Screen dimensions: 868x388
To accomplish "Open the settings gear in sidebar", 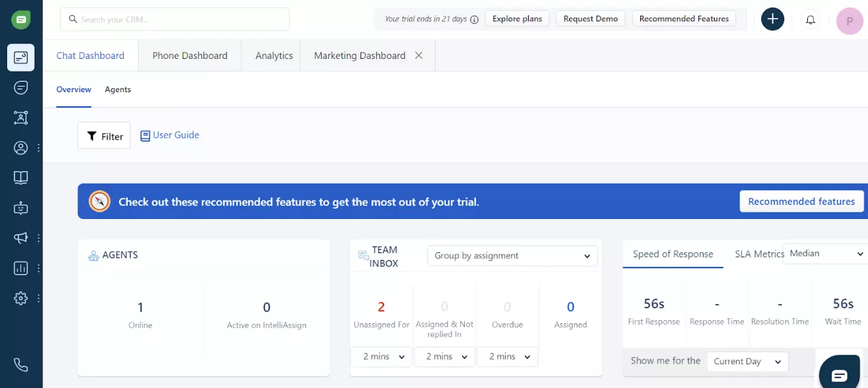I will [x=21, y=298].
